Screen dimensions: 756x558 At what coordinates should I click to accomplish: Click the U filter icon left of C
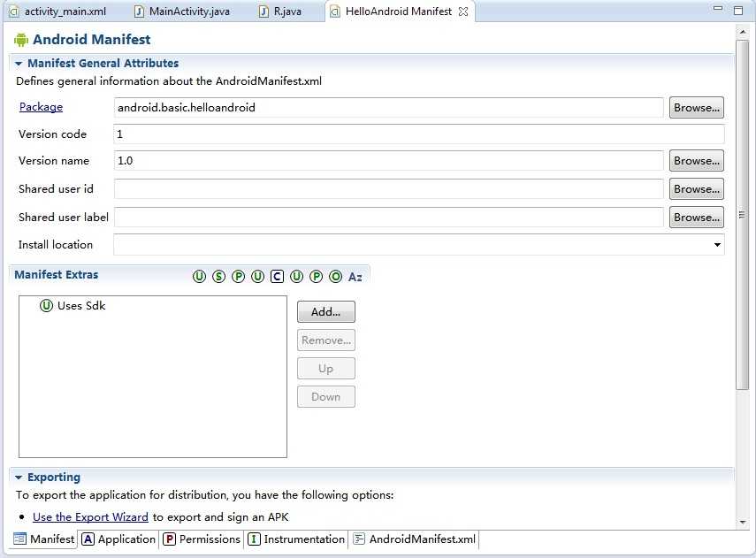tap(258, 277)
